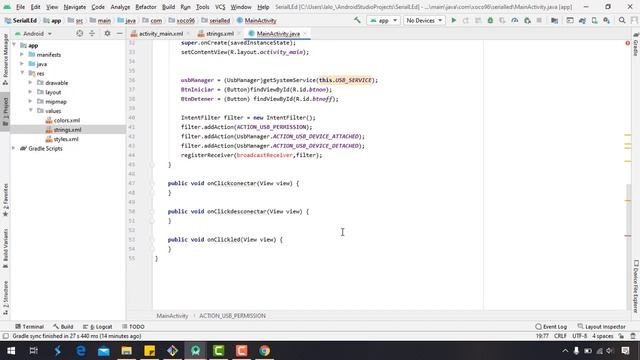Expand the java folder
Screen dimensions: 640x360
click(22, 64)
